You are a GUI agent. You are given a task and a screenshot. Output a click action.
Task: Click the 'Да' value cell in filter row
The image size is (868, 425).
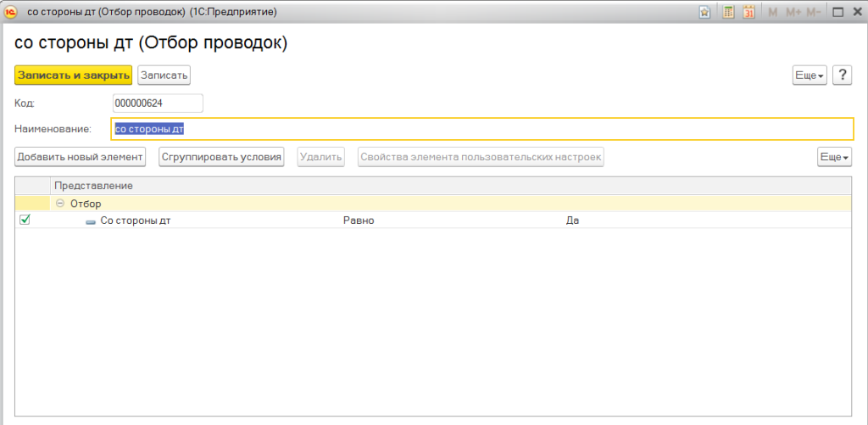(573, 221)
